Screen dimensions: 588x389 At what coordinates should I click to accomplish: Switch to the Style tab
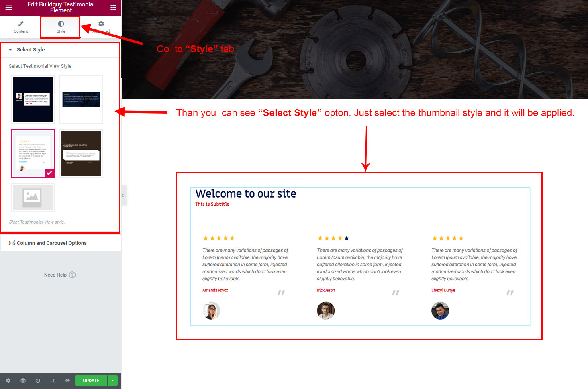pyautogui.click(x=61, y=27)
